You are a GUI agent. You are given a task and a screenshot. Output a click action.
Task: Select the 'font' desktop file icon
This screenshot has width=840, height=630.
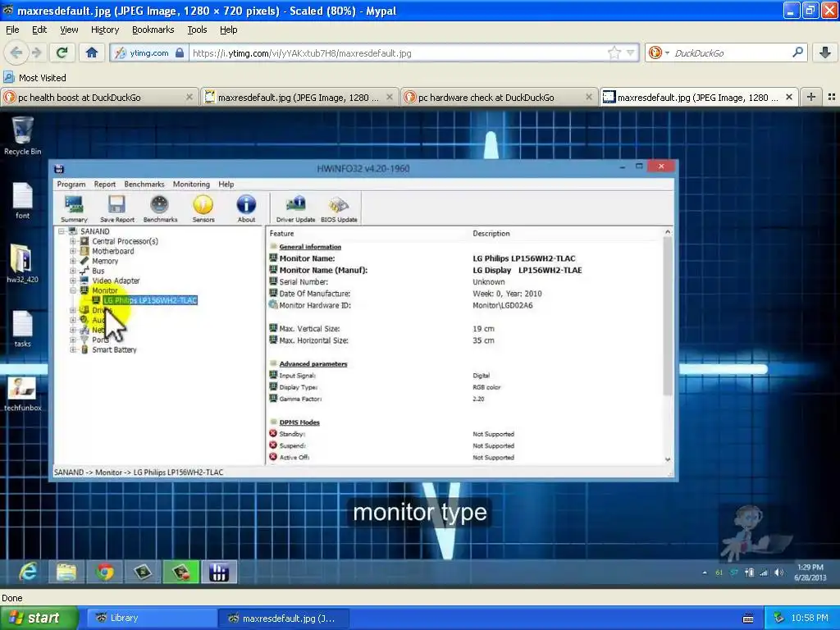(x=22, y=201)
